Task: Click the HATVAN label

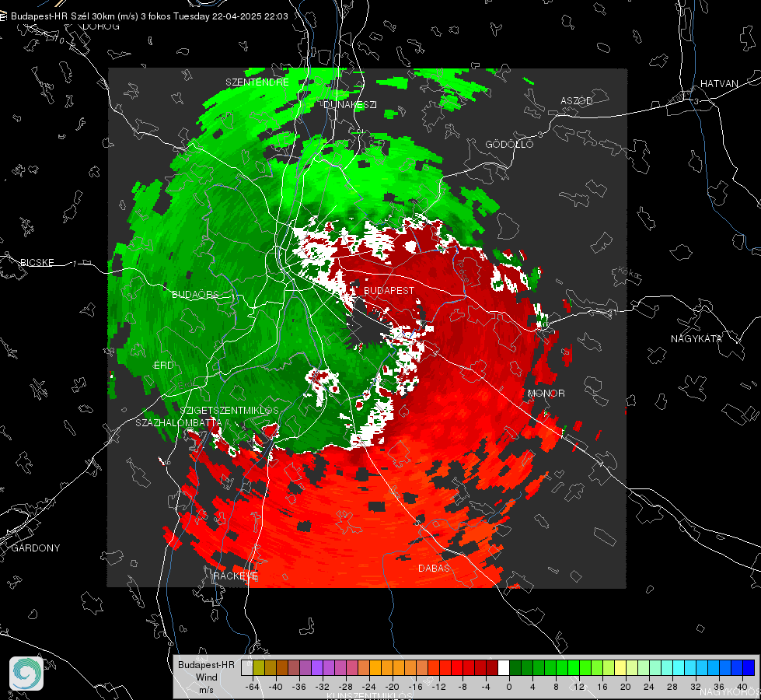Action: click(x=719, y=83)
